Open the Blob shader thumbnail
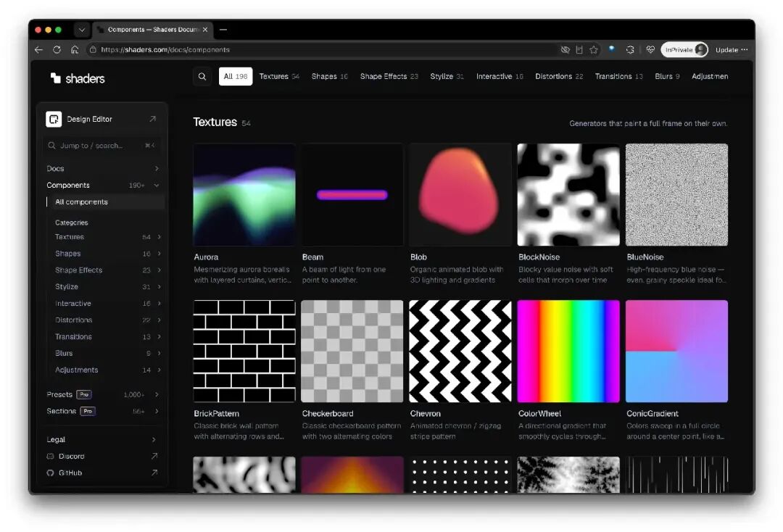The width and height of the screenshot is (783, 532). pos(460,195)
